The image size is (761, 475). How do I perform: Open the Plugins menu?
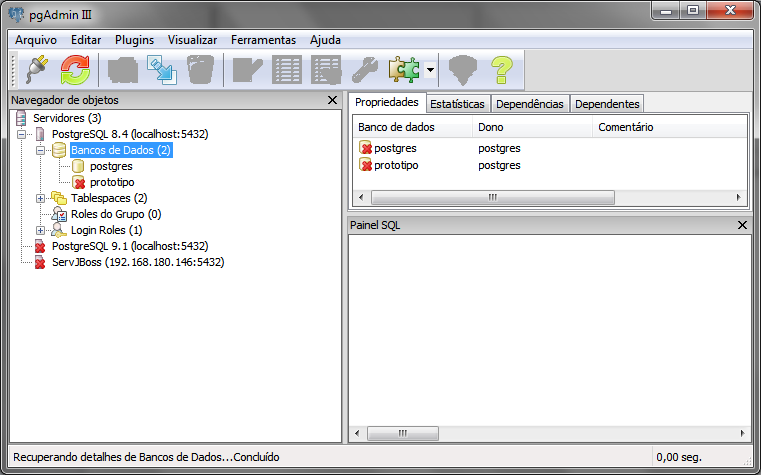(x=134, y=40)
